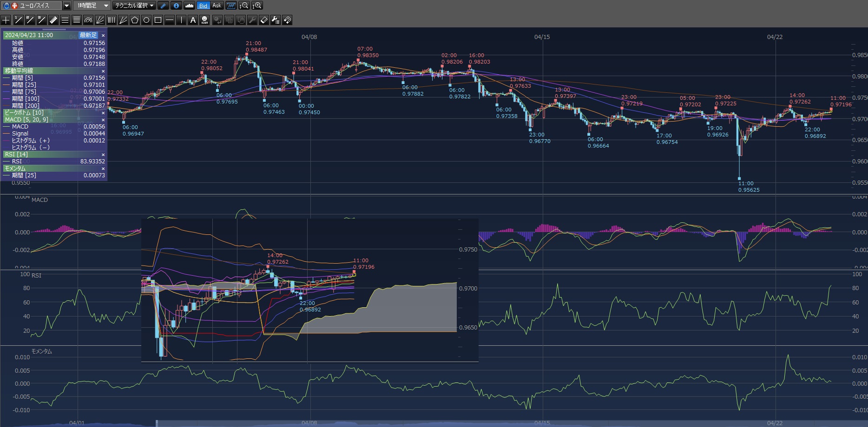Activate the text annotation 'A' tool
This screenshot has height=427, width=868.
(x=193, y=20)
